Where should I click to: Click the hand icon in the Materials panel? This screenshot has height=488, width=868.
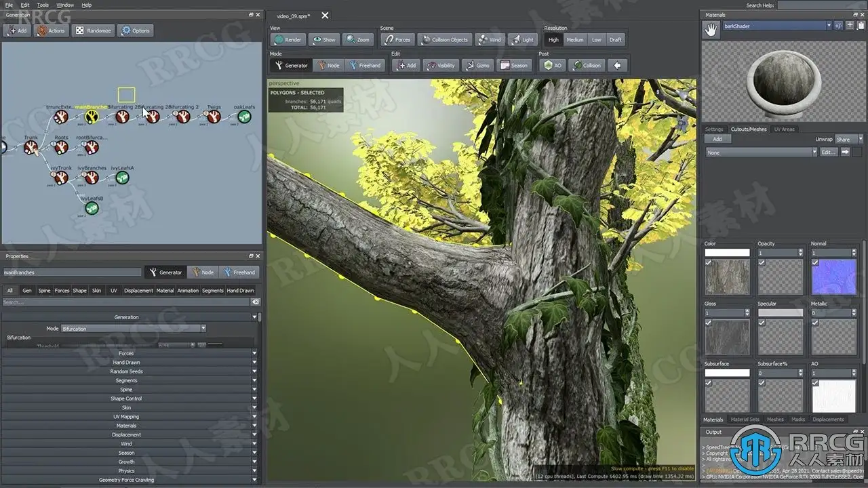[x=711, y=29]
